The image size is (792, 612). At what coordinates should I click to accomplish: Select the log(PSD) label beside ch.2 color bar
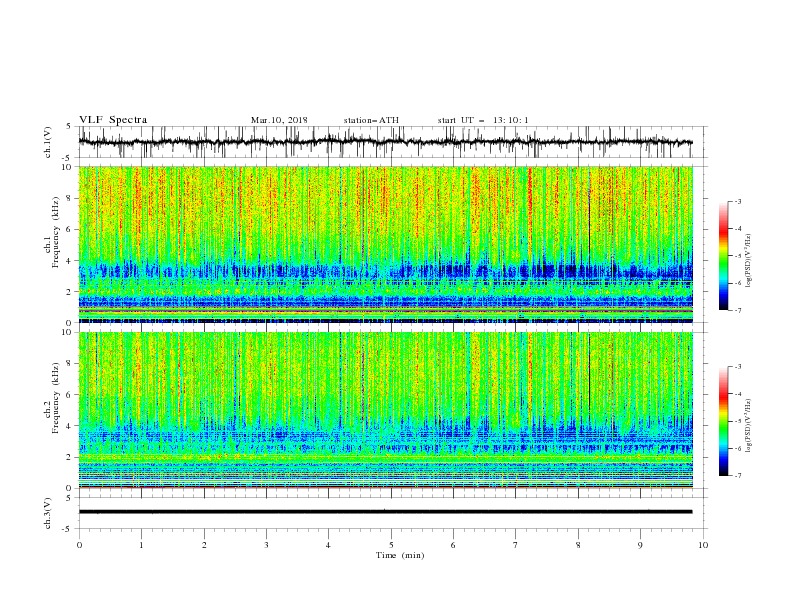(749, 425)
